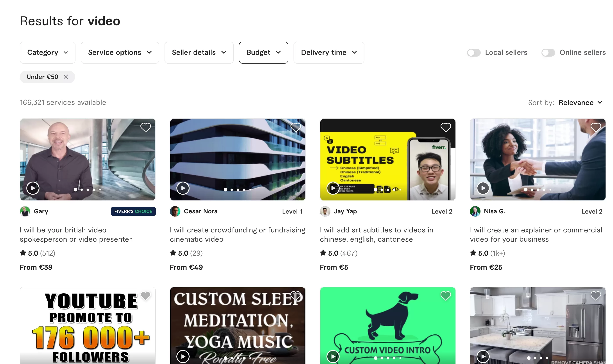Open Seller details dropdown

199,52
